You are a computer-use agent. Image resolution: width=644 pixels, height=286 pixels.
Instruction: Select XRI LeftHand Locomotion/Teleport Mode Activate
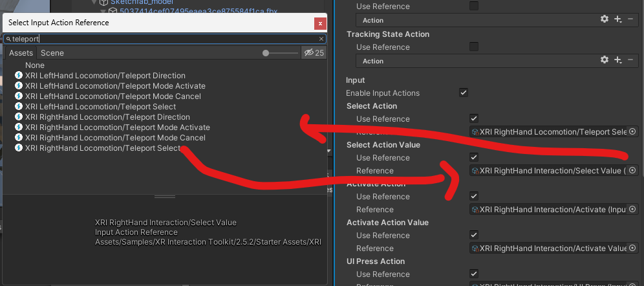(115, 86)
